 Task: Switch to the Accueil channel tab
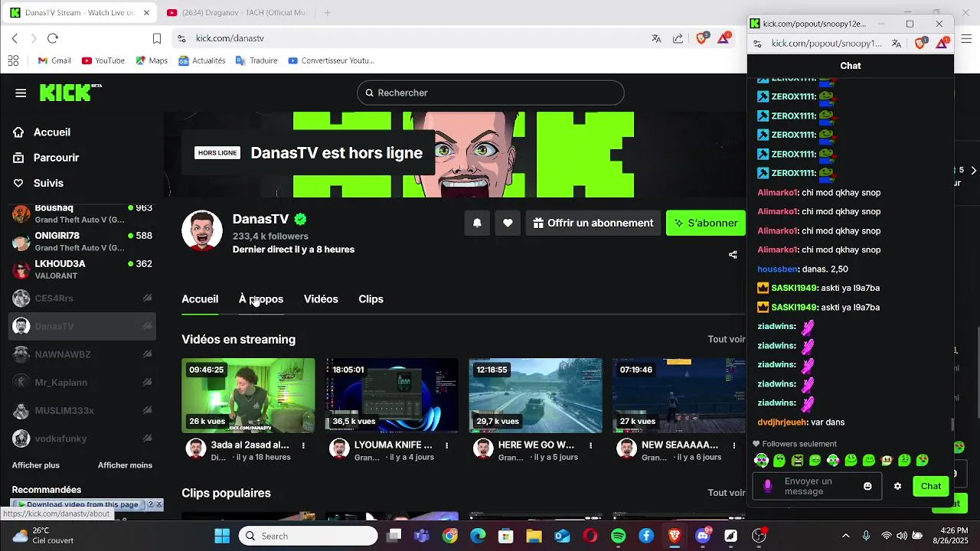(x=200, y=299)
